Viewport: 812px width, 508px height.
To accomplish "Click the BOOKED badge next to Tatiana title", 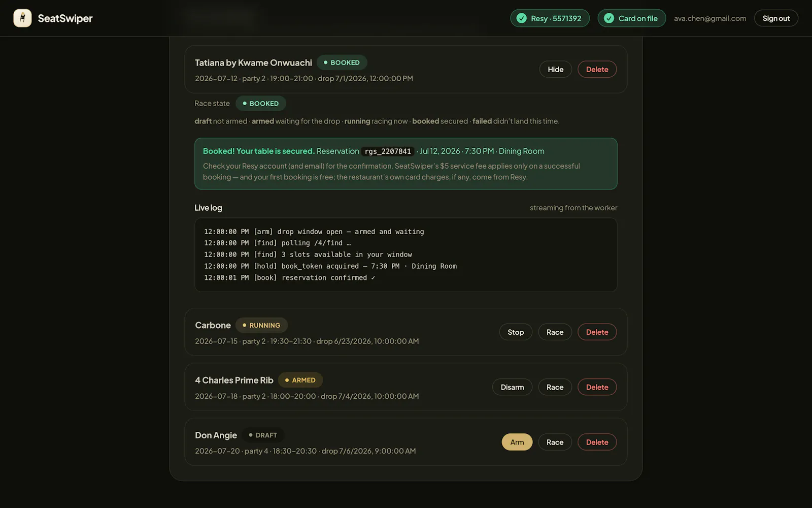I will pos(342,62).
